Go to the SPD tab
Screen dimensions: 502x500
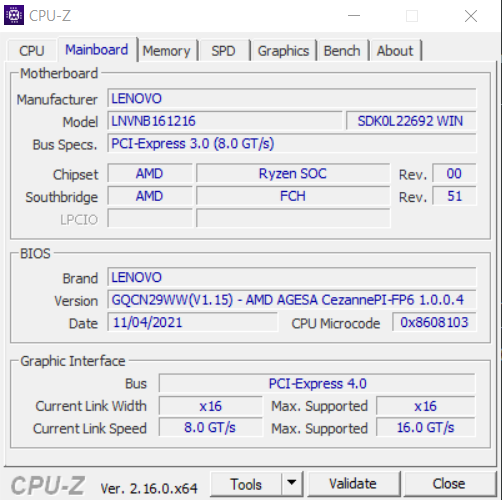tap(224, 51)
